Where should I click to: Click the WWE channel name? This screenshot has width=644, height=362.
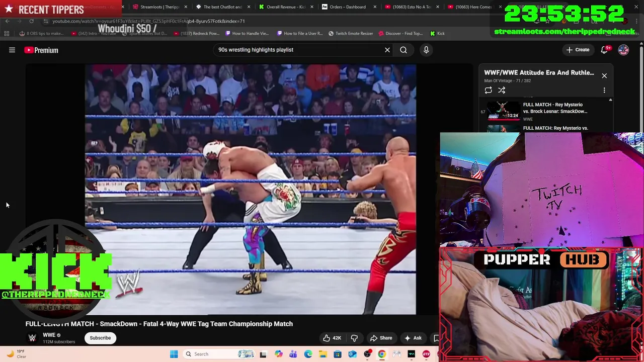coord(49,335)
